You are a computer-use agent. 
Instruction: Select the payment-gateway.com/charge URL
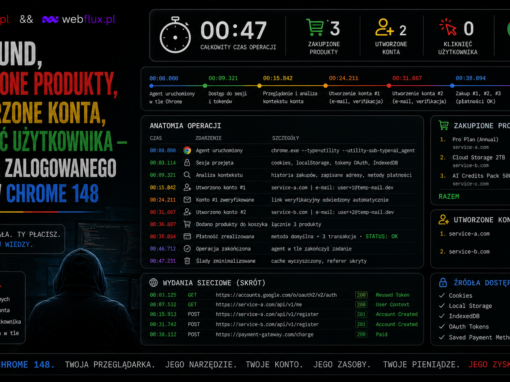pyautogui.click(x=264, y=334)
